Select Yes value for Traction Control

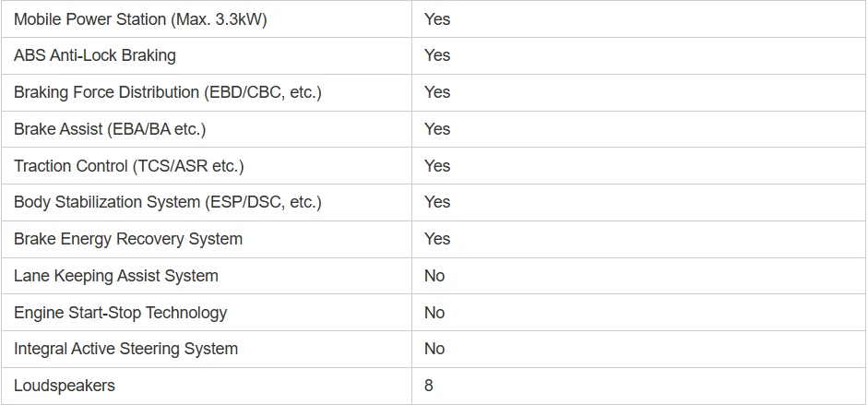click(437, 165)
